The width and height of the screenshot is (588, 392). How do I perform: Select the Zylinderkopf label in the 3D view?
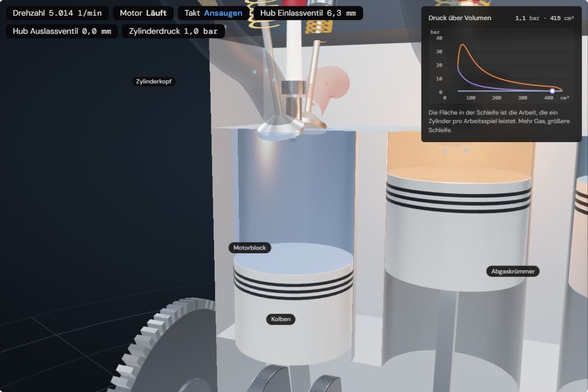153,81
